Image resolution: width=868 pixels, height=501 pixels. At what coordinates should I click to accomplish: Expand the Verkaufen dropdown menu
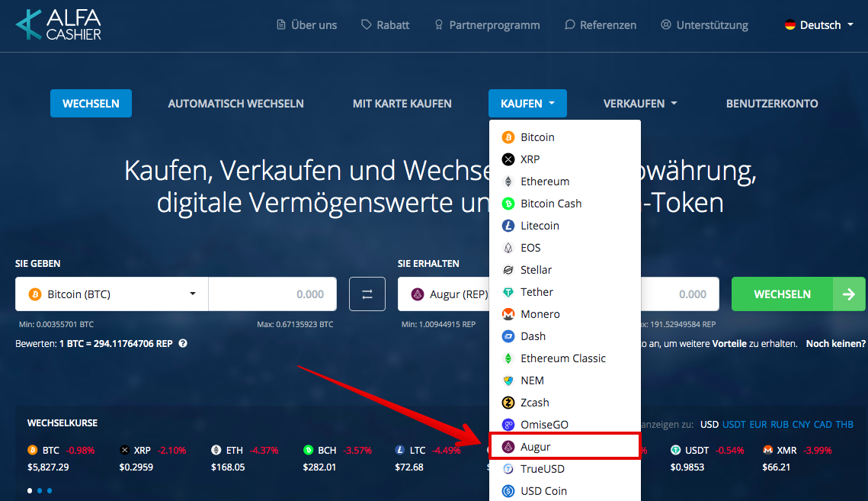click(x=640, y=104)
